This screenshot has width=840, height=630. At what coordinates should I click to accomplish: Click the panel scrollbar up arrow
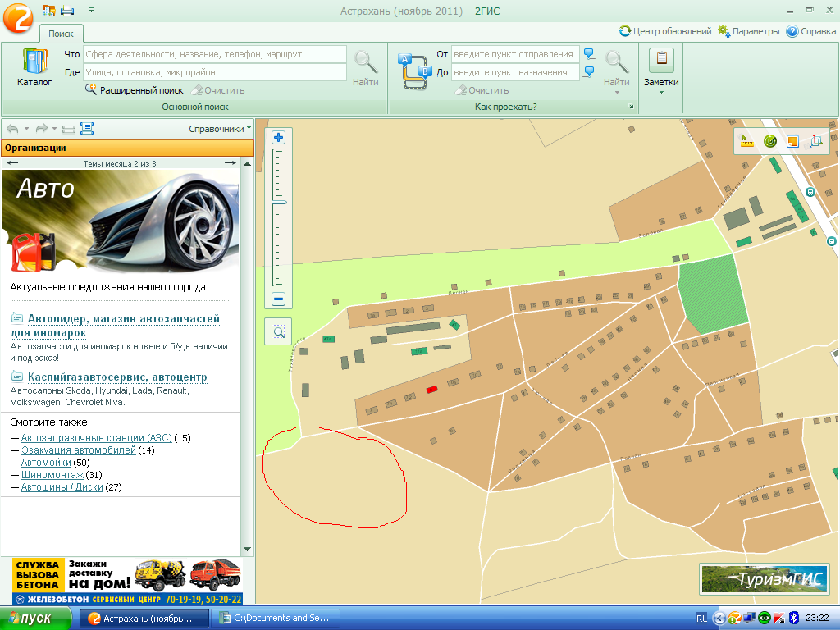tap(247, 163)
